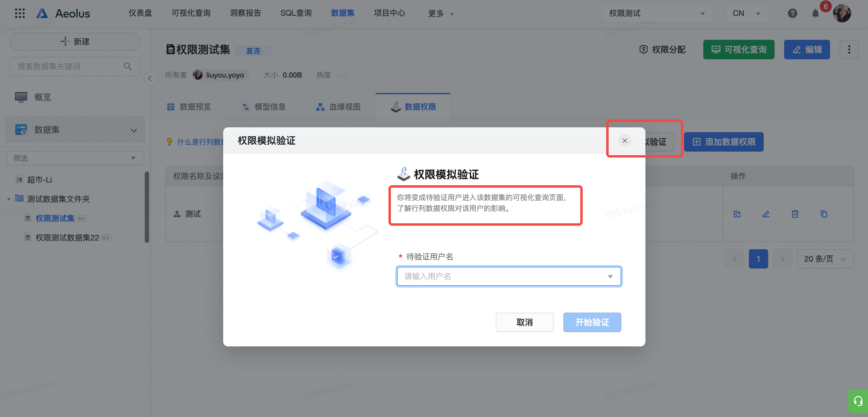Switch to the 数据预览 tab
Screen dimensions: 868x417
pyautogui.click(x=189, y=107)
